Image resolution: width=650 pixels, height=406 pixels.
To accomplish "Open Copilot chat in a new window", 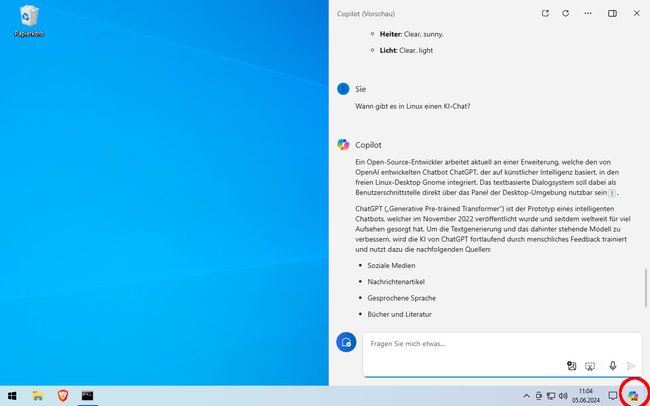I will click(x=545, y=13).
